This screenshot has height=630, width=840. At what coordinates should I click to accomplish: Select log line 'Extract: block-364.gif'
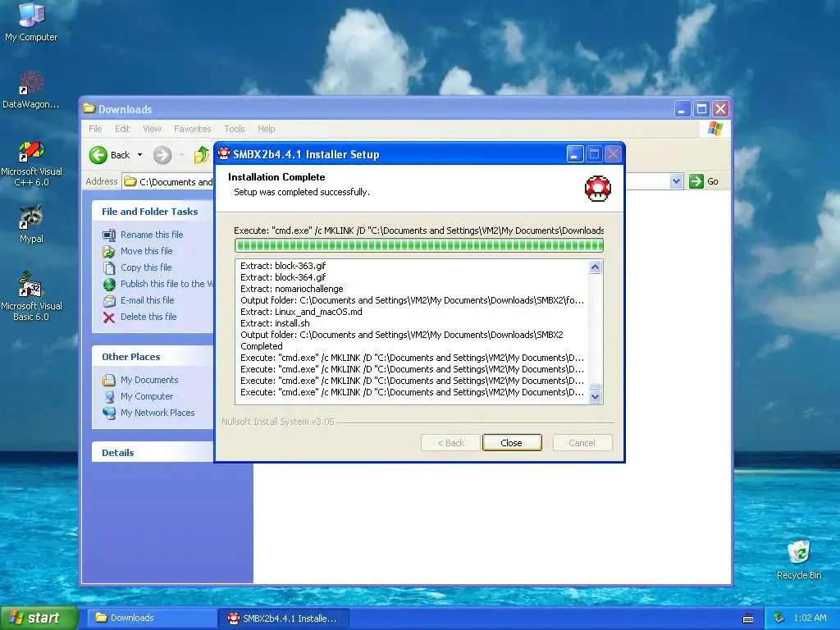tap(283, 277)
